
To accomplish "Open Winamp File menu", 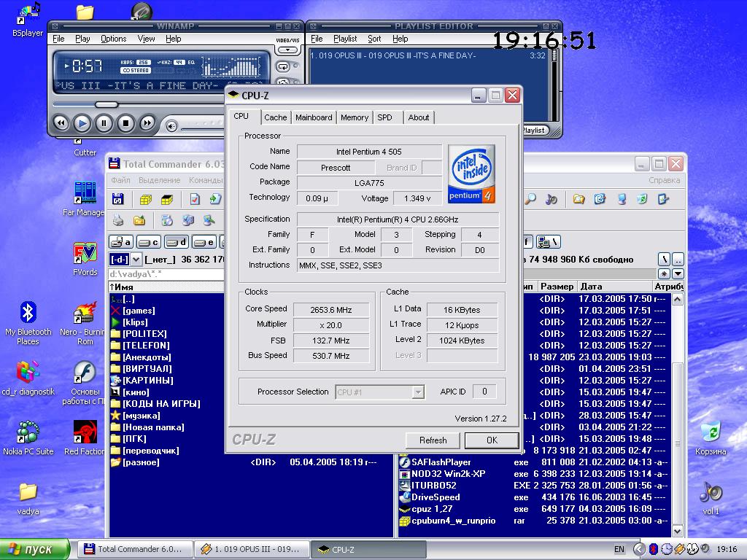I will coord(58,39).
